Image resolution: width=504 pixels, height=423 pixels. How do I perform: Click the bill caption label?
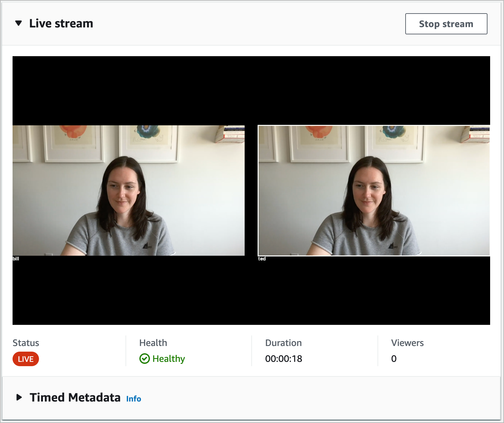point(16,259)
